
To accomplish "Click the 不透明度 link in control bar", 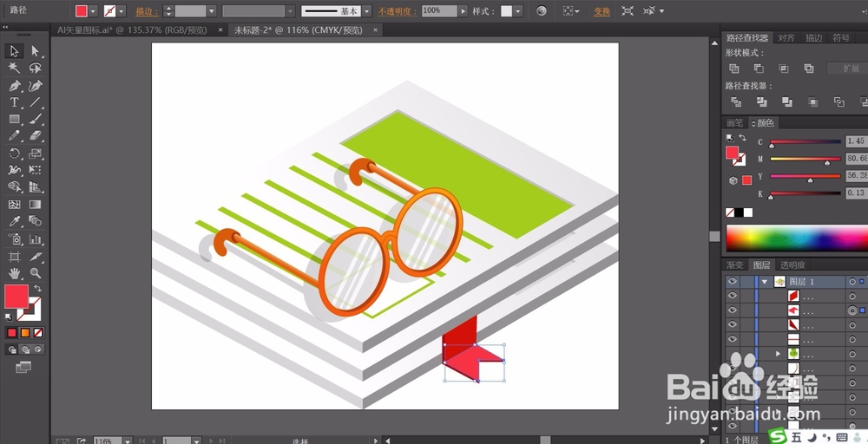I will coord(398,11).
